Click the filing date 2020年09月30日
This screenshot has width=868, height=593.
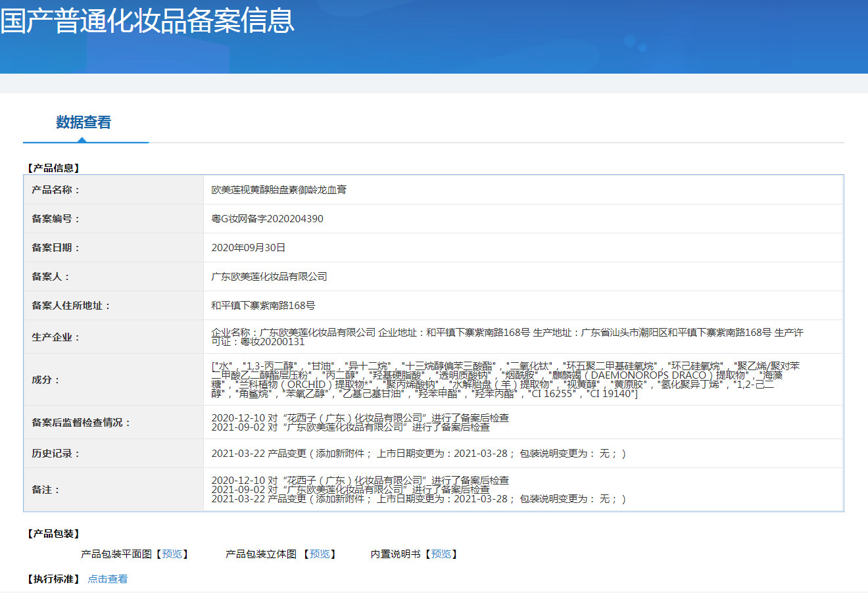click(249, 248)
